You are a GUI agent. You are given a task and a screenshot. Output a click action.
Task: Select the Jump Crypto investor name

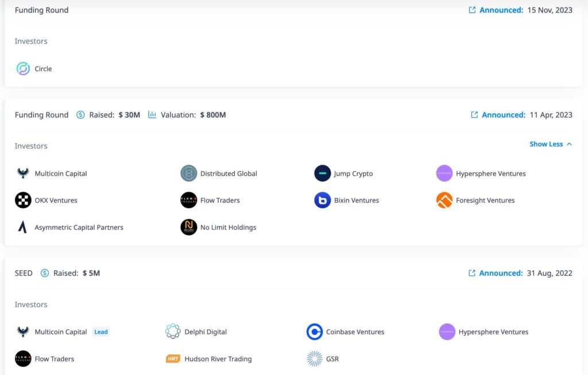(354, 173)
